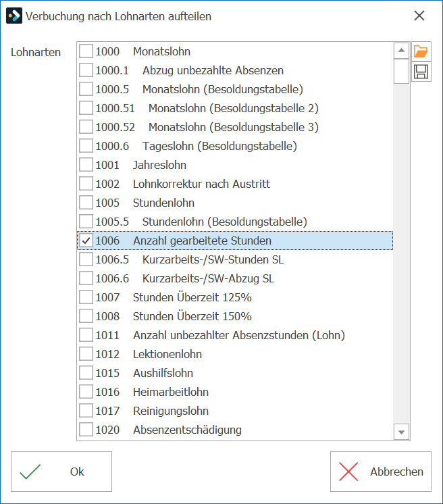
Task: Click the application logo in title bar
Action: (14, 16)
